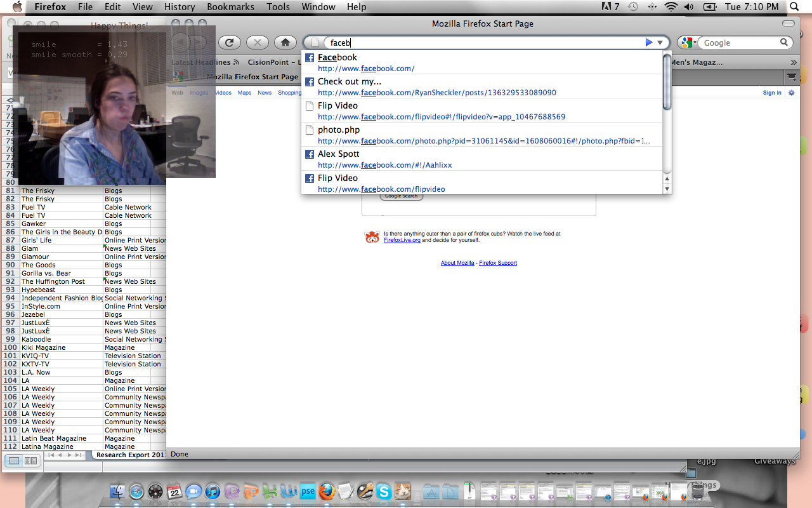Click the Sign in link
The height and width of the screenshot is (508, 812).
pyautogui.click(x=771, y=93)
